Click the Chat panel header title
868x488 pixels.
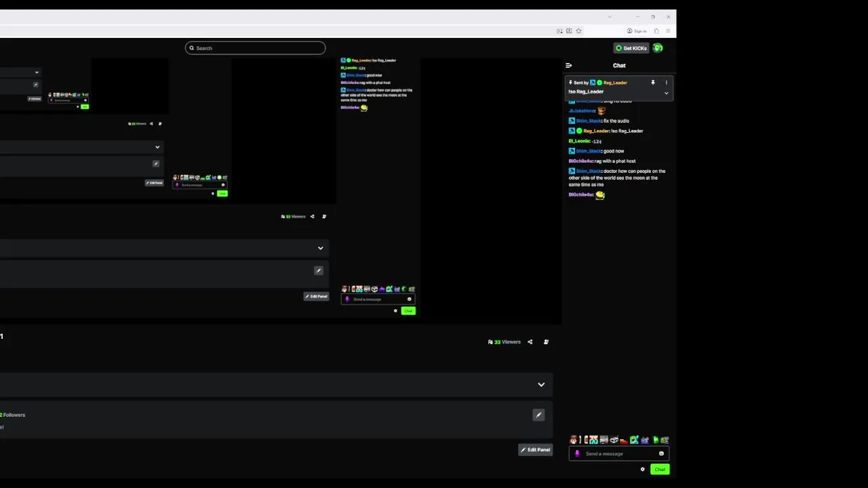(619, 66)
